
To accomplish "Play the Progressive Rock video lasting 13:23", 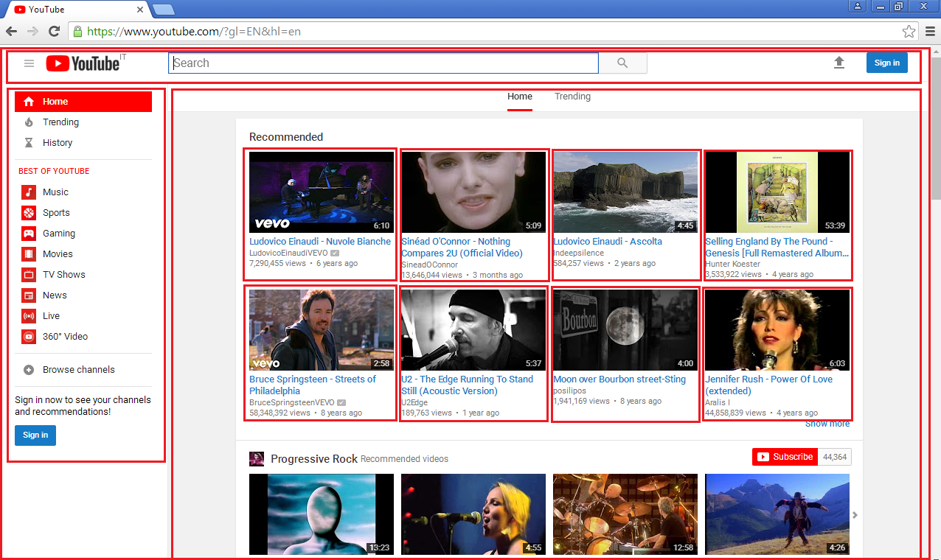I will tap(322, 514).
